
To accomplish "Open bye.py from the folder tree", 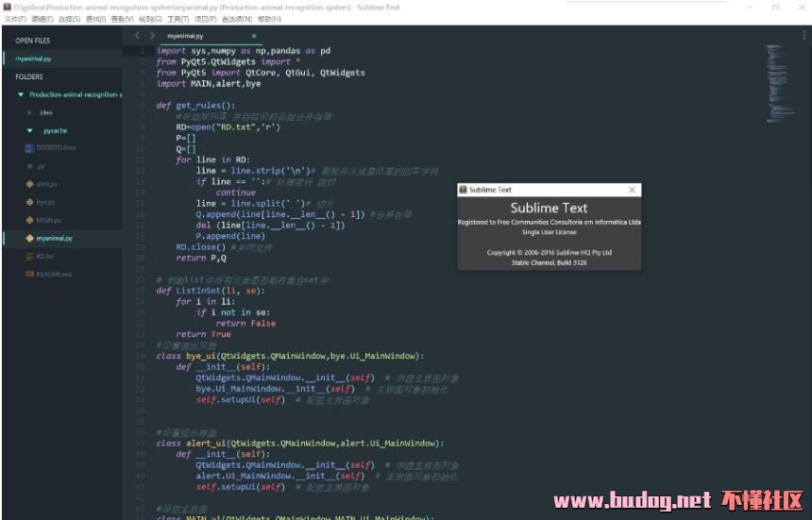I will point(45,202).
